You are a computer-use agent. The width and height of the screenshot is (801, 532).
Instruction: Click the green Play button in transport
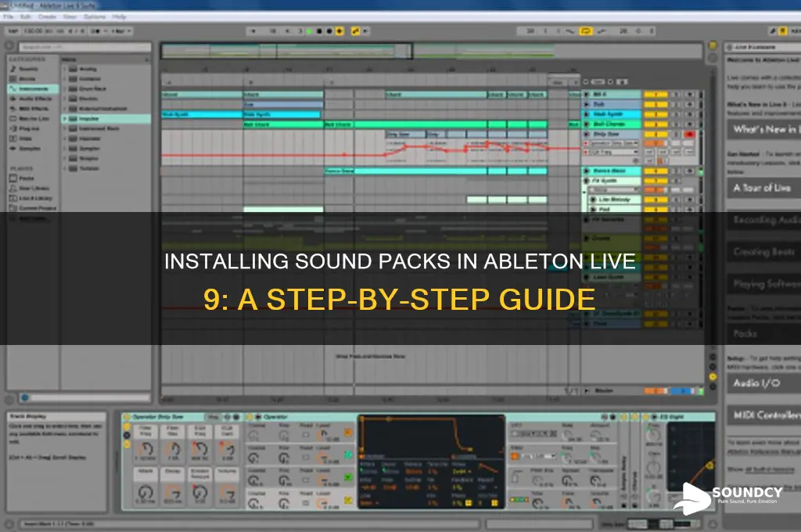tap(308, 31)
